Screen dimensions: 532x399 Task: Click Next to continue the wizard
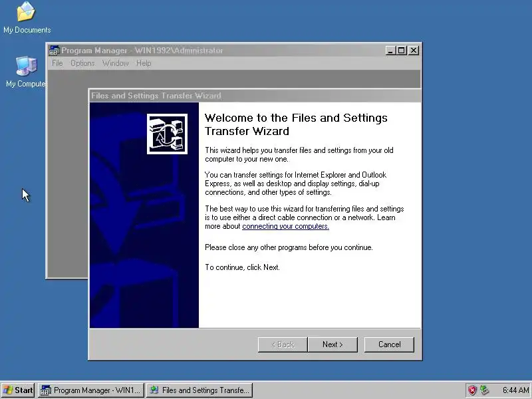click(332, 344)
